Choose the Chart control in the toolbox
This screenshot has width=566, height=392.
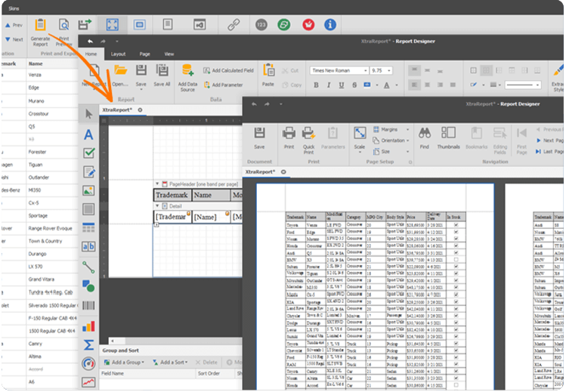[88, 326]
